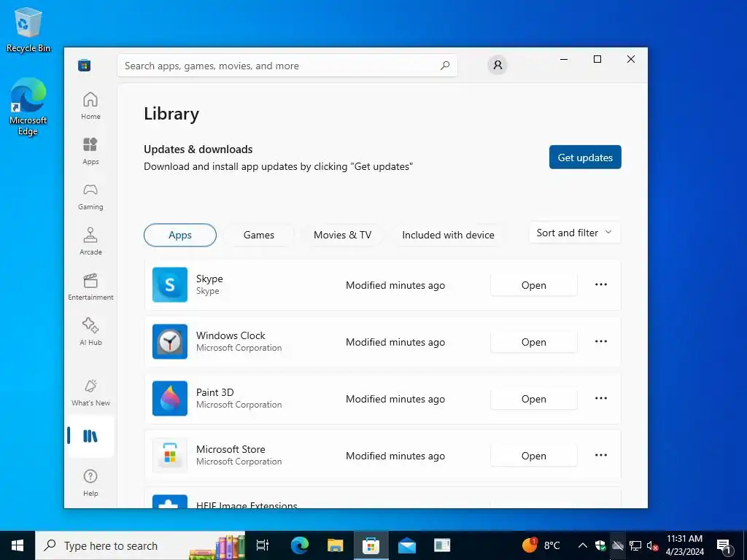Image resolution: width=747 pixels, height=560 pixels.
Task: Open the Arcade section in sidebar
Action: click(x=90, y=241)
